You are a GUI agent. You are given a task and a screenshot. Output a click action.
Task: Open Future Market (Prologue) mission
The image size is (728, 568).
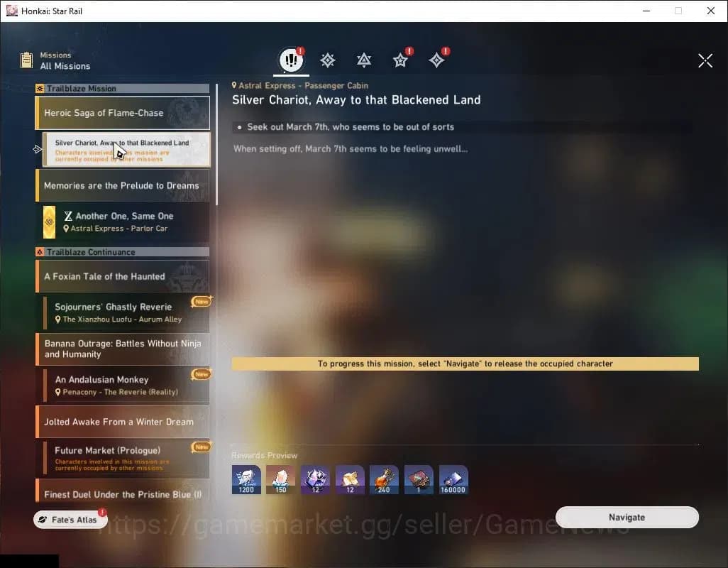point(126,458)
